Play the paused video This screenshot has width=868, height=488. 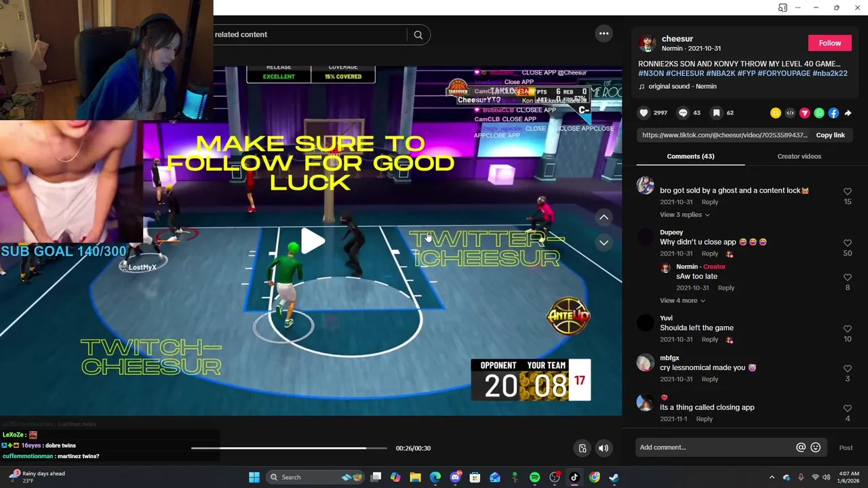coord(313,241)
